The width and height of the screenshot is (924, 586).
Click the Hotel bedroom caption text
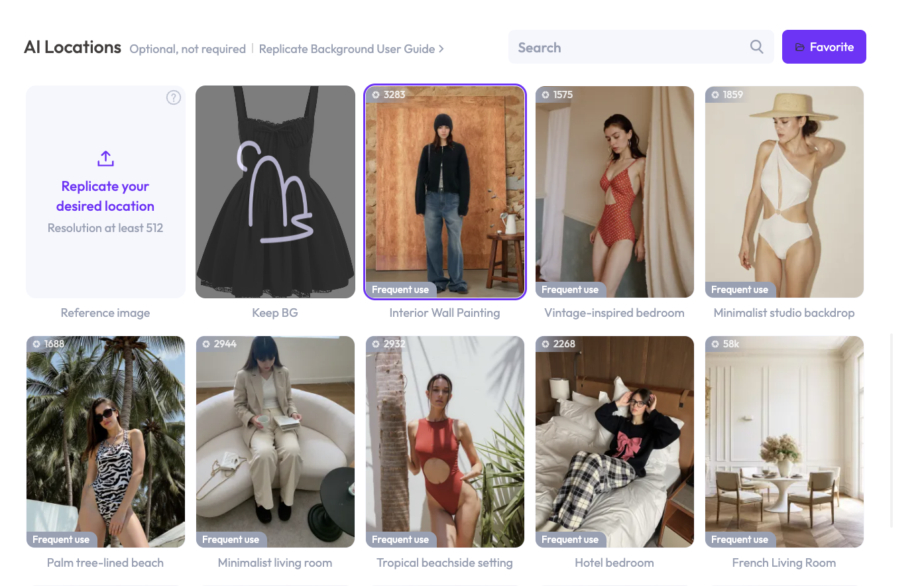click(614, 563)
